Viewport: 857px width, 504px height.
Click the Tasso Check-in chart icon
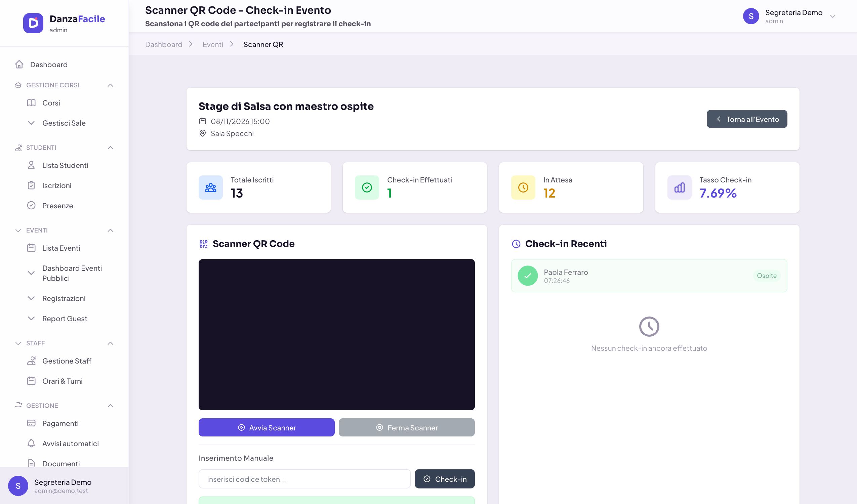pyautogui.click(x=680, y=187)
